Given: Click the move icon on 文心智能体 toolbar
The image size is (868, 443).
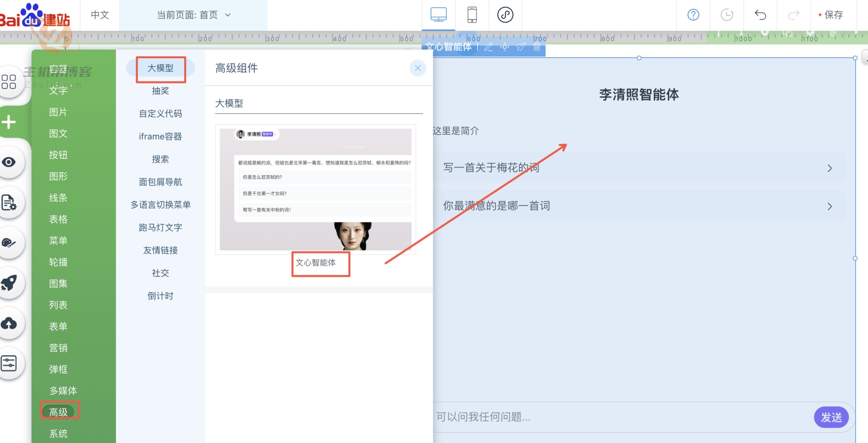Looking at the screenshot, I should (504, 47).
